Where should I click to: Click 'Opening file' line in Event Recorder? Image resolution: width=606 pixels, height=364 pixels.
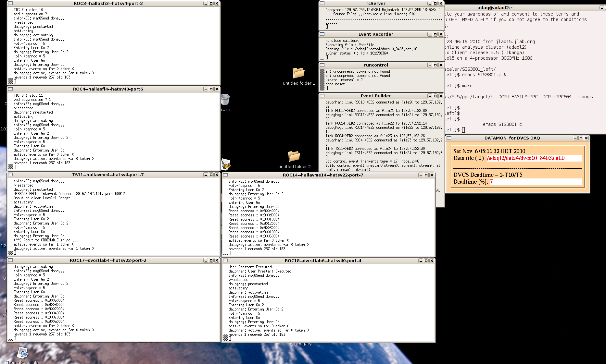click(x=371, y=49)
